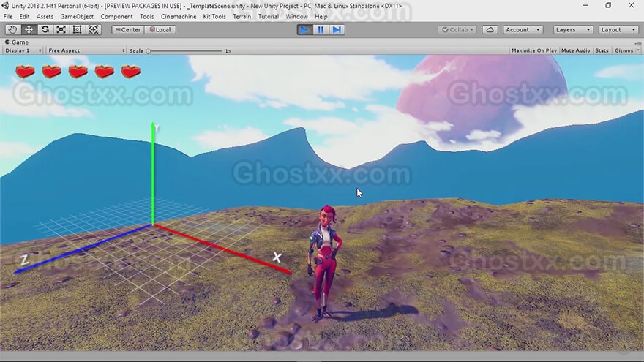Click the red-haired character in the game
This screenshot has height=362, width=644.
coord(323,263)
